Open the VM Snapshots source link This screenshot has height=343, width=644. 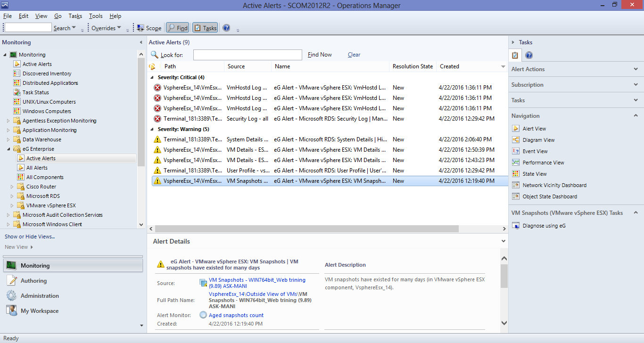[x=257, y=283]
